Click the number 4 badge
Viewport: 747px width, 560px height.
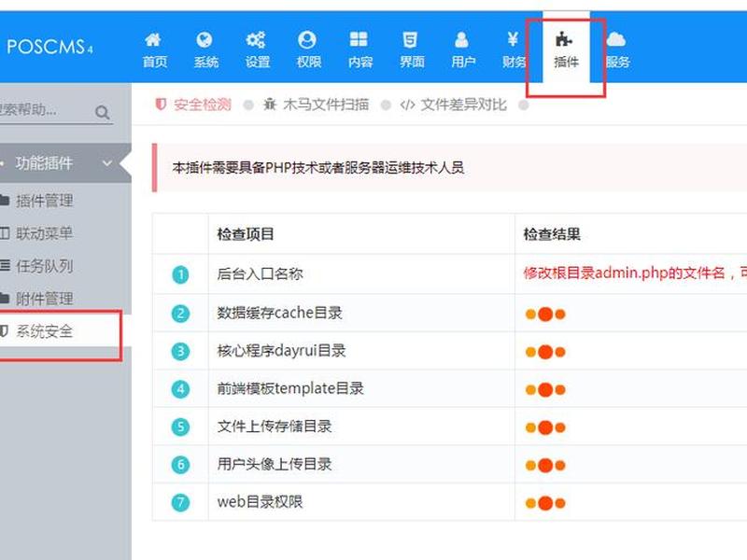180,389
